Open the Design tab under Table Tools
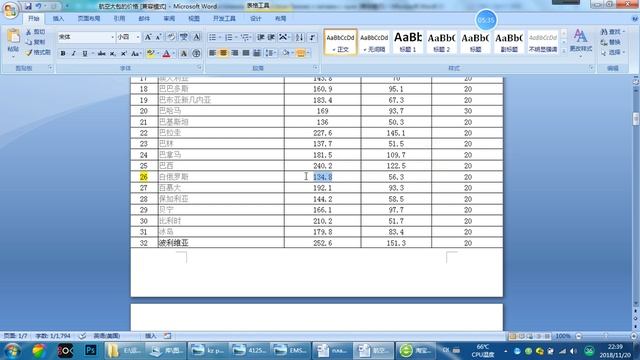 tap(256, 19)
